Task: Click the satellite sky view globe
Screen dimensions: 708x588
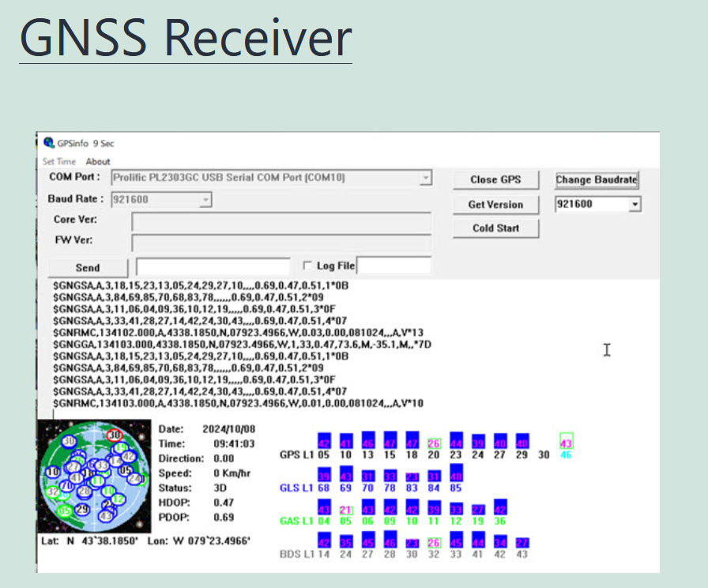Action: [x=94, y=477]
